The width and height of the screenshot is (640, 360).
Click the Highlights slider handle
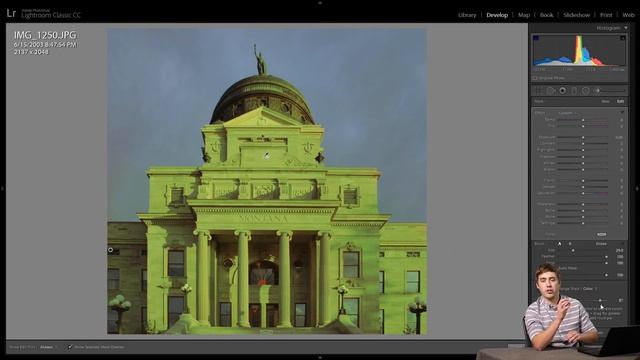[583, 150]
